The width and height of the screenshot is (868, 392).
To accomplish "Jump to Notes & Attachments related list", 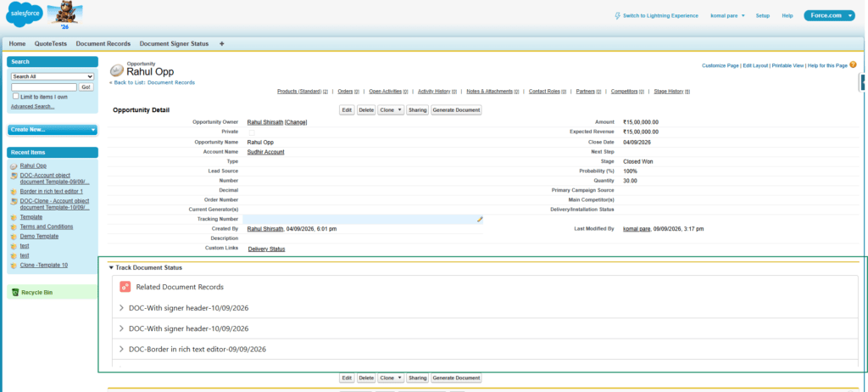I will tap(492, 91).
